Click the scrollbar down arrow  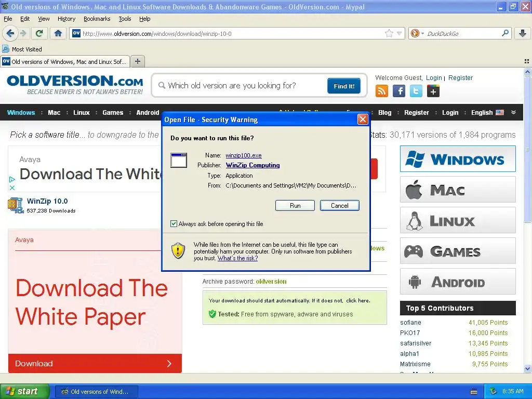(527, 368)
